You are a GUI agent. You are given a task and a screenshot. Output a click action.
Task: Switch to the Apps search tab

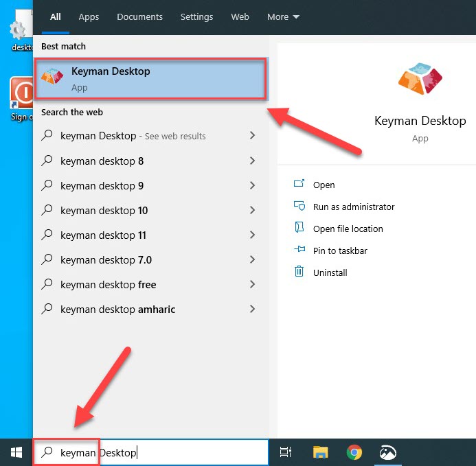click(x=89, y=16)
